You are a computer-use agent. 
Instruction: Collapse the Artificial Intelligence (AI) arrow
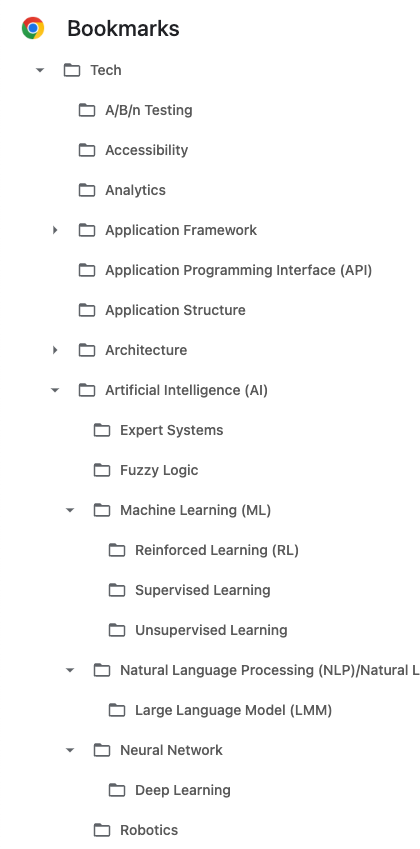point(55,390)
